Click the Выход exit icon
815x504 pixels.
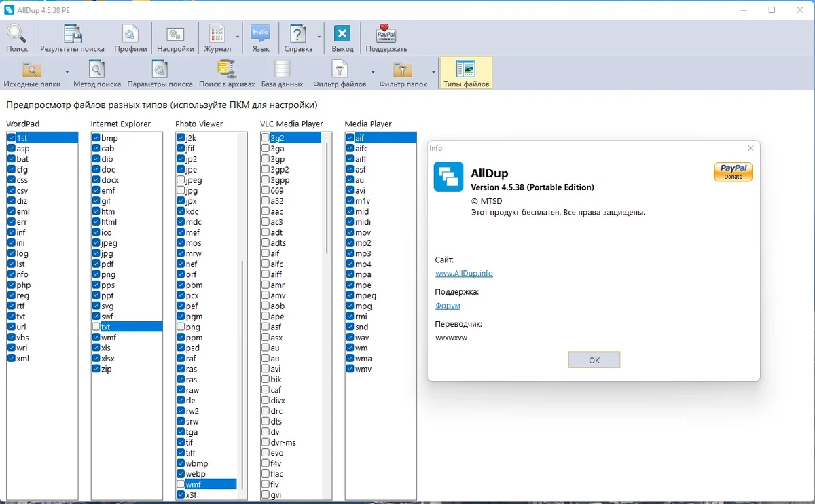coord(342,39)
